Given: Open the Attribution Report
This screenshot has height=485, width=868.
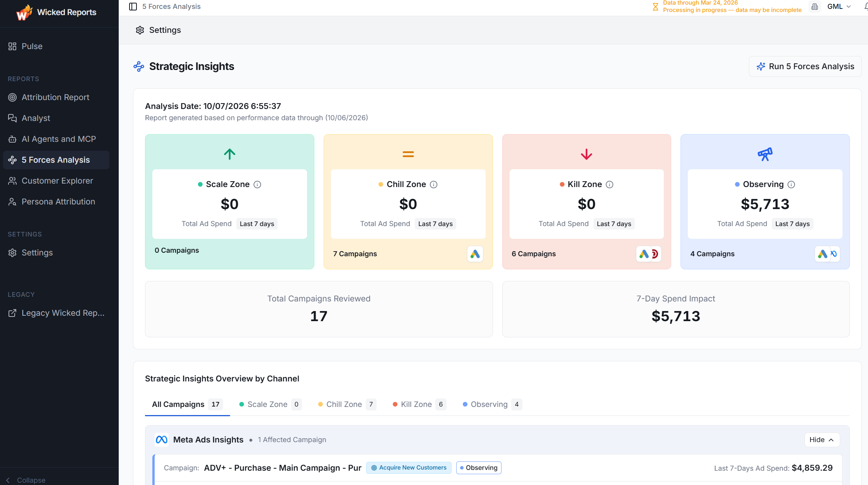Looking at the screenshot, I should [56, 97].
